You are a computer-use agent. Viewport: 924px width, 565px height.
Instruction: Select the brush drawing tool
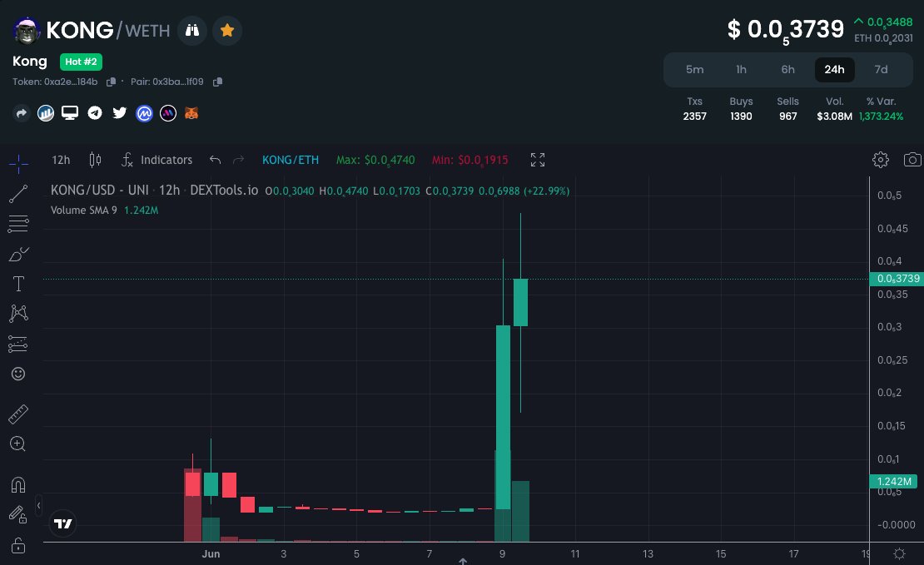tap(18, 254)
